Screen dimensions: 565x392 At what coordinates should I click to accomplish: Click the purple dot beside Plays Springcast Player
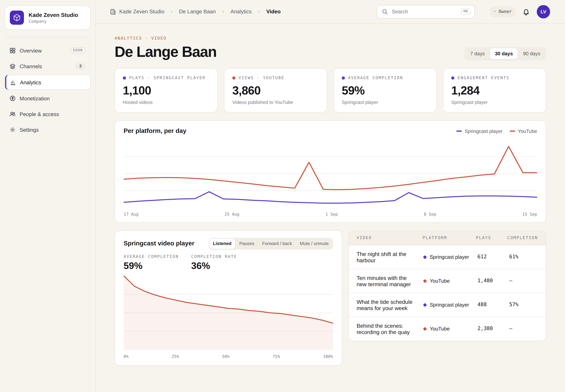click(x=124, y=78)
